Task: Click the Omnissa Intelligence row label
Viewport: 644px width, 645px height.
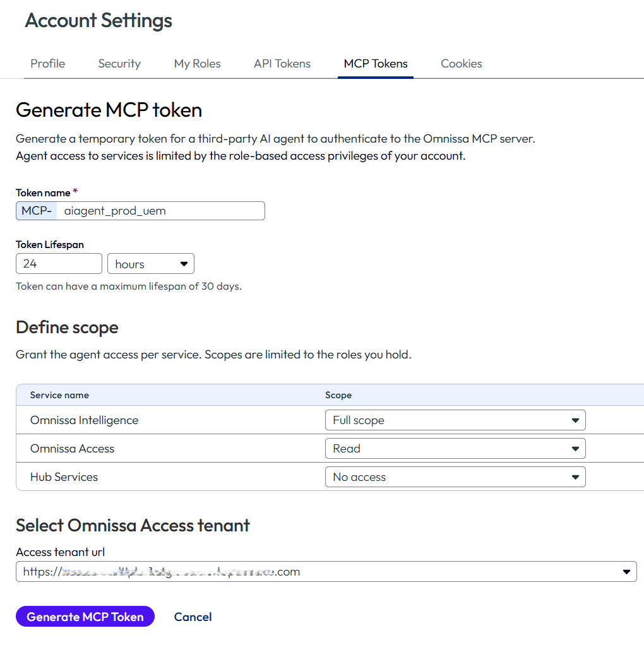Action: click(85, 420)
